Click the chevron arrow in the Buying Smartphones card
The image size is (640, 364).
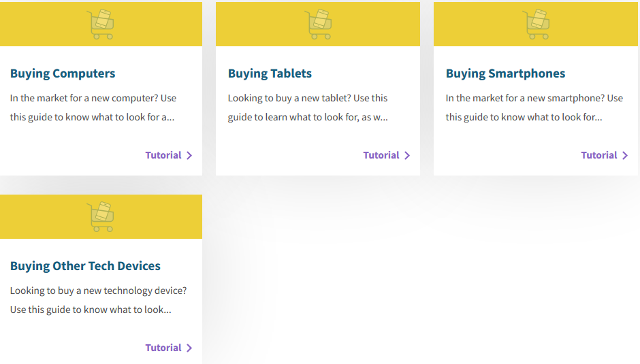point(625,156)
